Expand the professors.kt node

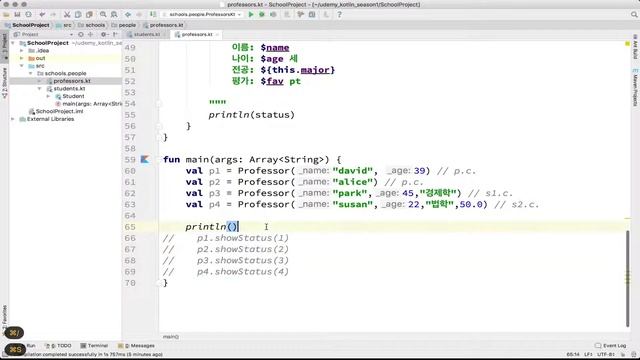coord(40,81)
